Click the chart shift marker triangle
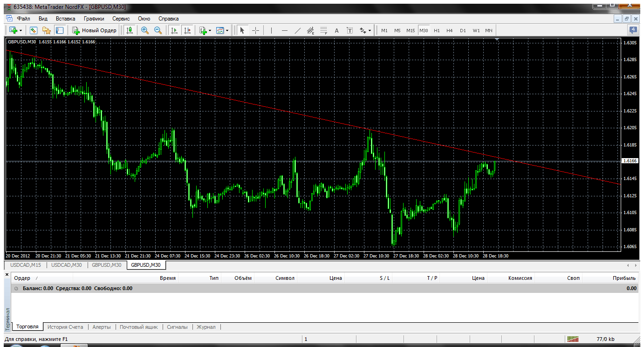This screenshot has width=644, height=347. pyautogui.click(x=498, y=40)
